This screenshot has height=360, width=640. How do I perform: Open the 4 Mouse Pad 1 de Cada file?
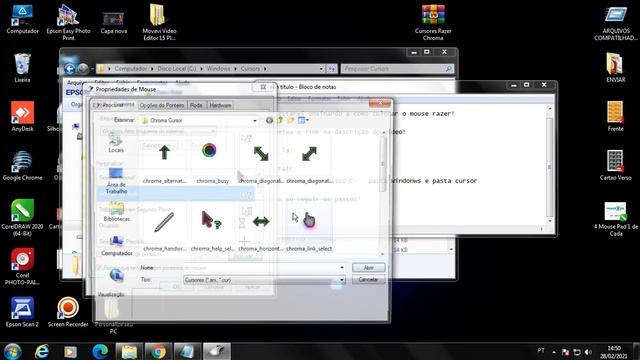(616, 219)
